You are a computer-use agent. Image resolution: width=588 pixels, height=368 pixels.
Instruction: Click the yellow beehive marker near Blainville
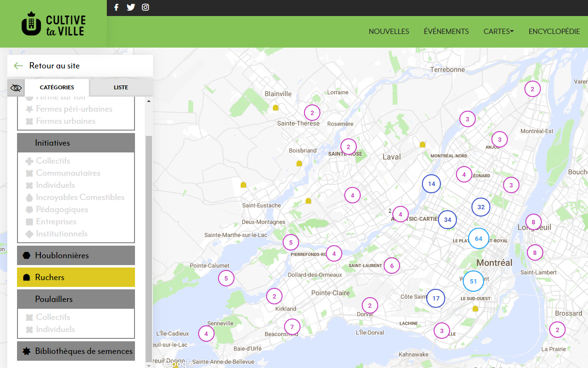coord(276,108)
